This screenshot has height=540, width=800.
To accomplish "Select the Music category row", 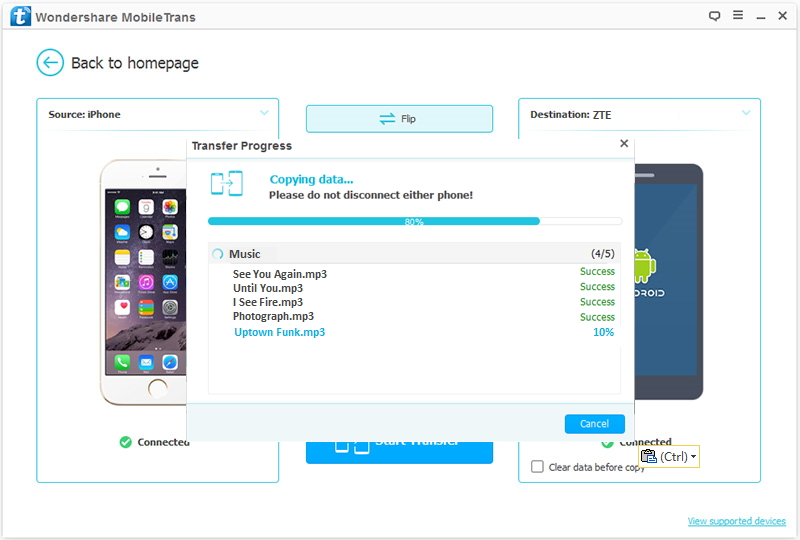I will [414, 254].
